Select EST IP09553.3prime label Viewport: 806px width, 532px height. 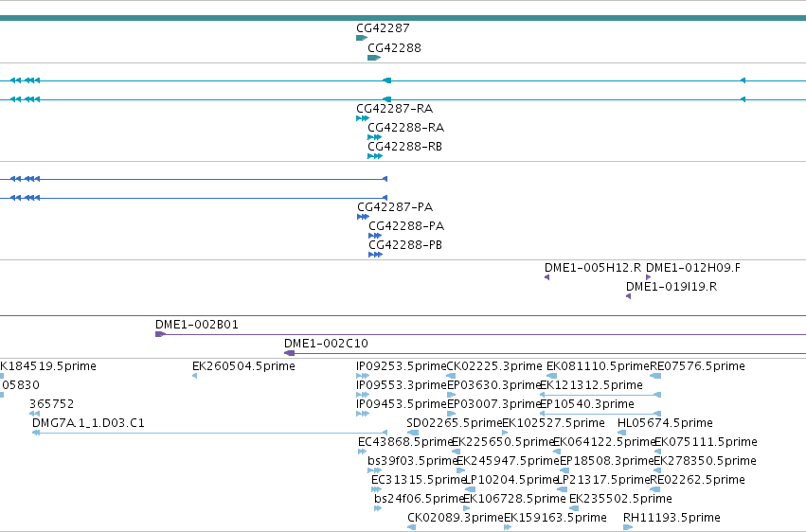pos(401,385)
